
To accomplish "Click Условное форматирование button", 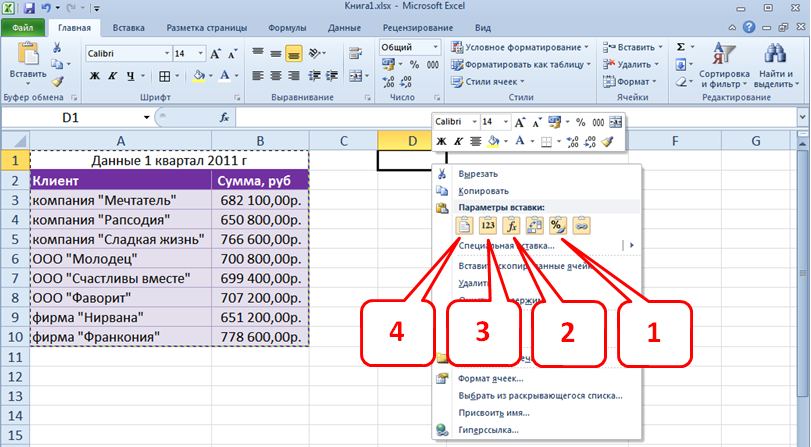I will tap(518, 47).
